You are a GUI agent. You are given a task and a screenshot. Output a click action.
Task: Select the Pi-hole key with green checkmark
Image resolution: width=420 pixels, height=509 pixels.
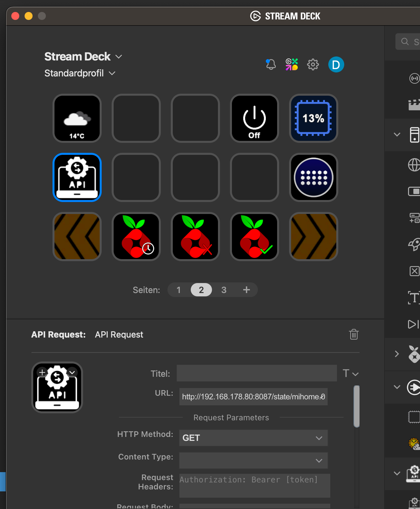click(255, 237)
